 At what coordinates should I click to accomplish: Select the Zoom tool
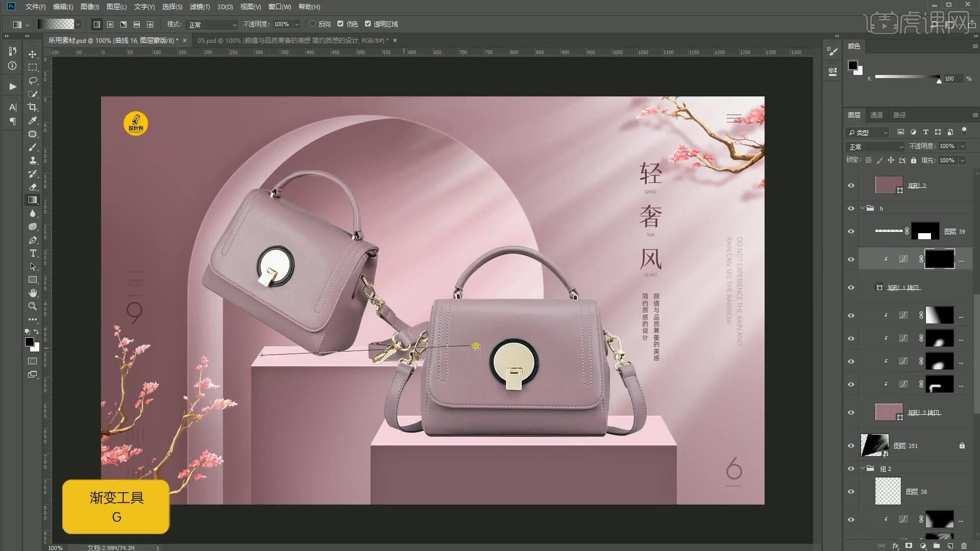[x=33, y=306]
